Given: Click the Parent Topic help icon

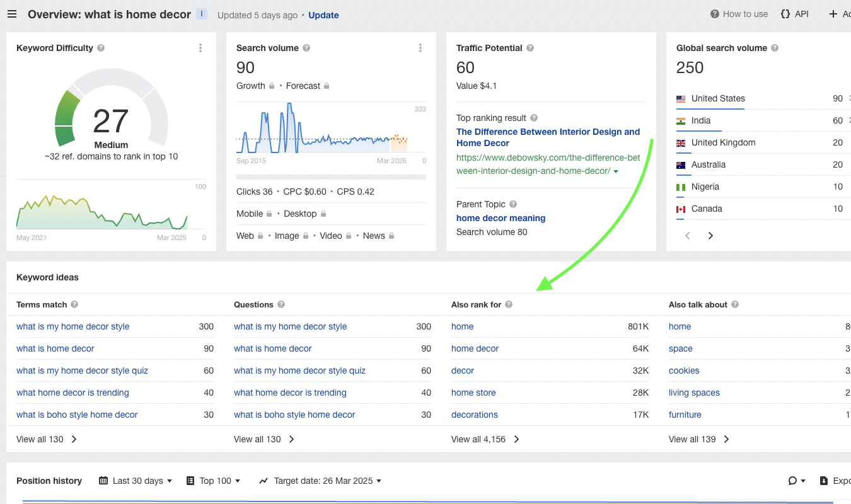Looking at the screenshot, I should (x=513, y=204).
